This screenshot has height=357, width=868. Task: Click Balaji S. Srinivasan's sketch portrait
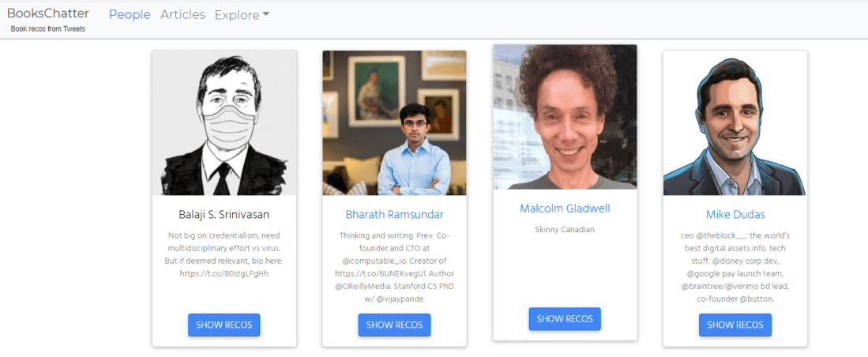(x=224, y=123)
